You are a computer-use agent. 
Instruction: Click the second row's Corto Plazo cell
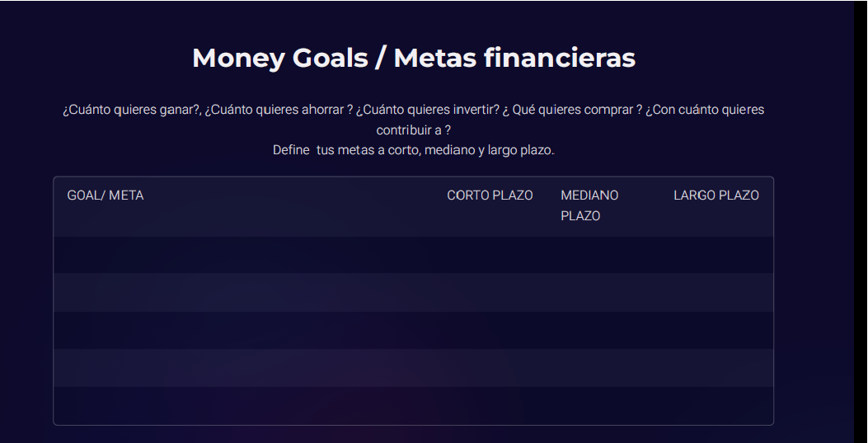pyautogui.click(x=490, y=292)
